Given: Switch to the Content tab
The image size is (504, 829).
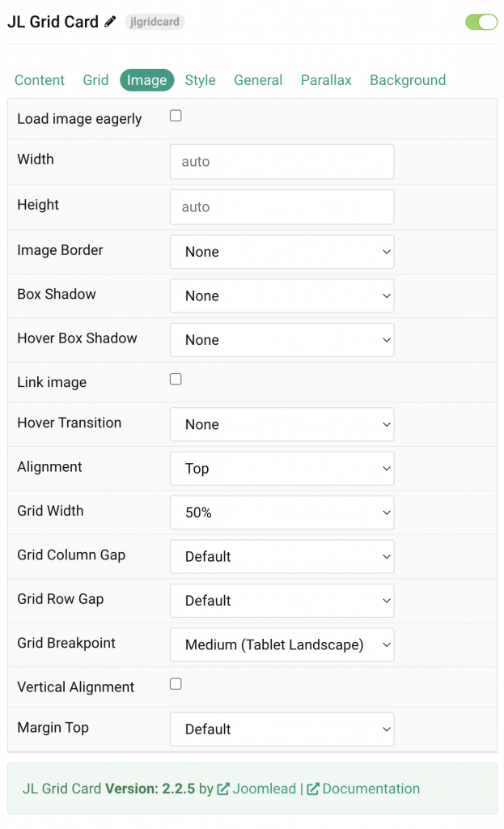Looking at the screenshot, I should [x=39, y=80].
